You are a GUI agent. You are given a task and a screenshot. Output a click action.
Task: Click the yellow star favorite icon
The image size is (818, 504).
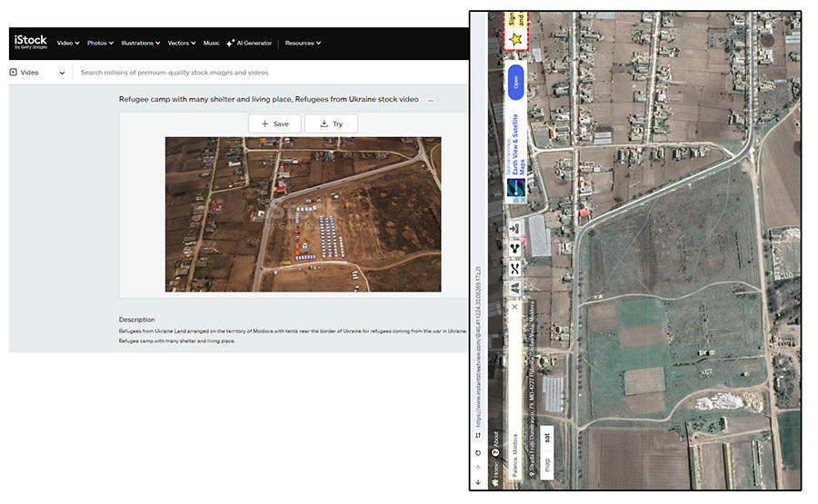click(x=515, y=38)
